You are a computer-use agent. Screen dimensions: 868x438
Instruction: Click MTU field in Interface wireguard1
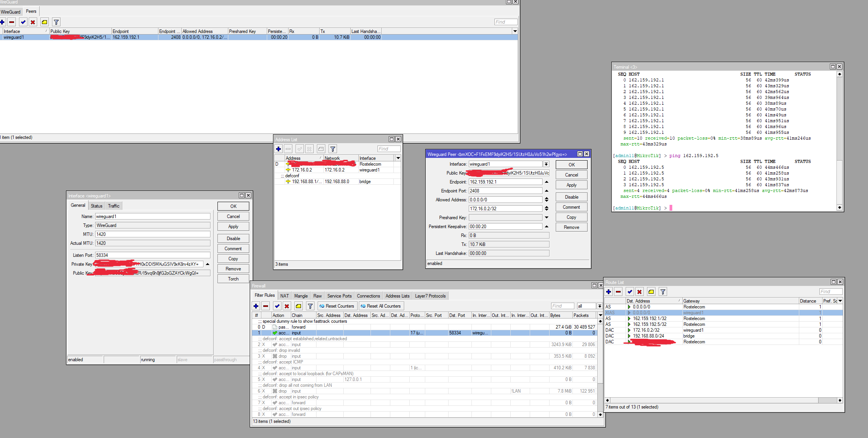tap(153, 234)
